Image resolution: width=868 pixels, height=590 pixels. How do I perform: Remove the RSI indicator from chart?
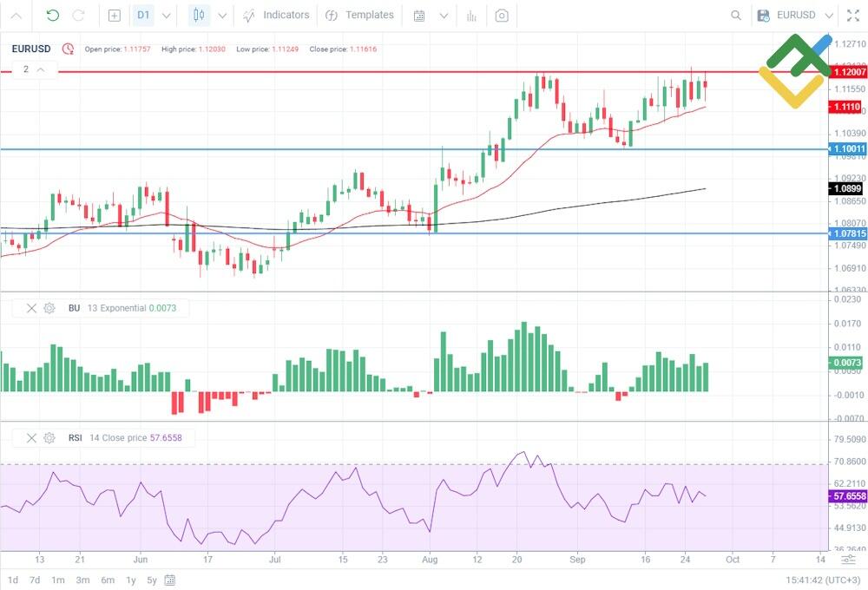point(31,438)
